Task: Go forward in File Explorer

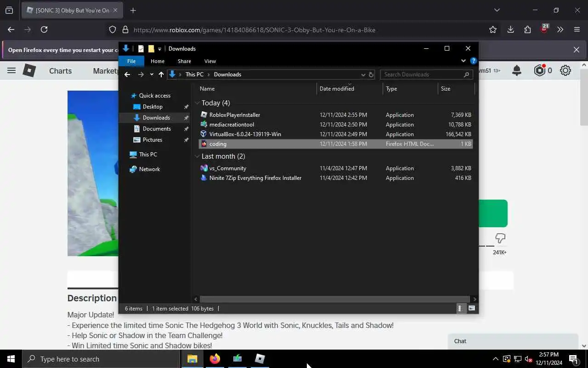Action: (x=141, y=75)
